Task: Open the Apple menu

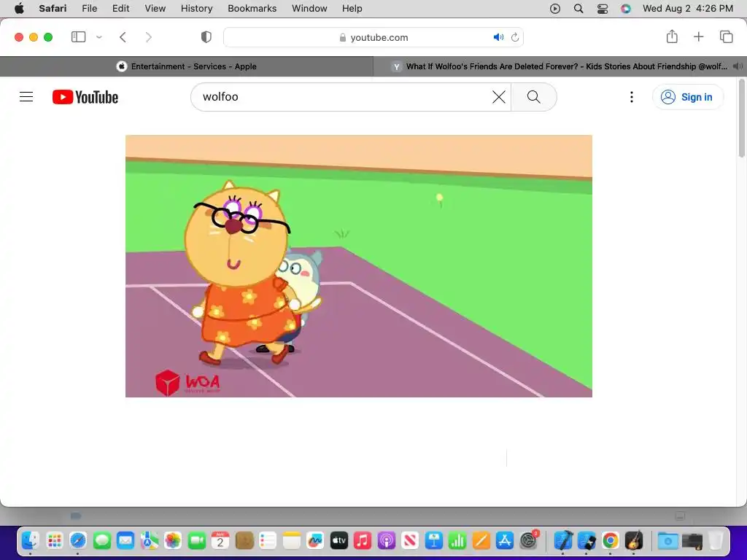Action: coord(19,9)
